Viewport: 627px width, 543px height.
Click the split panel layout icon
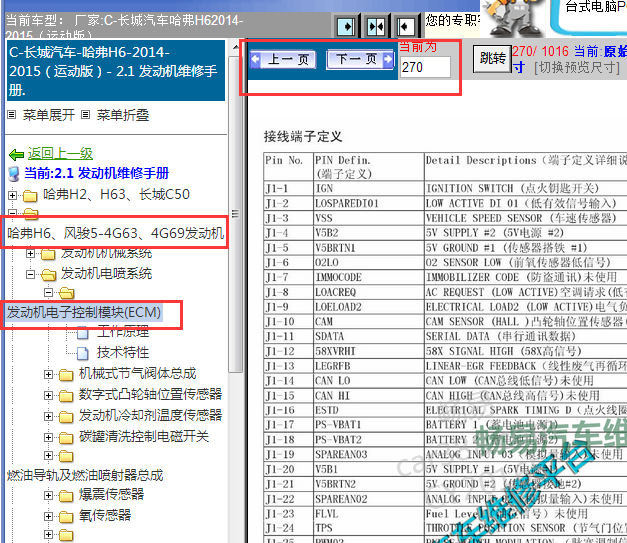(376, 27)
